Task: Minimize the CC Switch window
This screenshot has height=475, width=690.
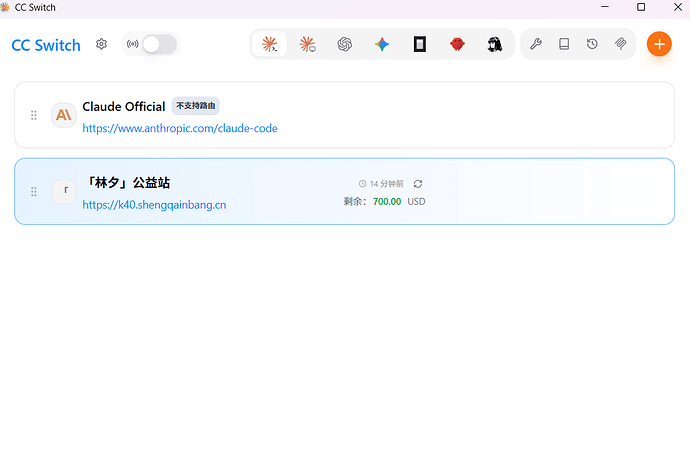Action: point(605,7)
